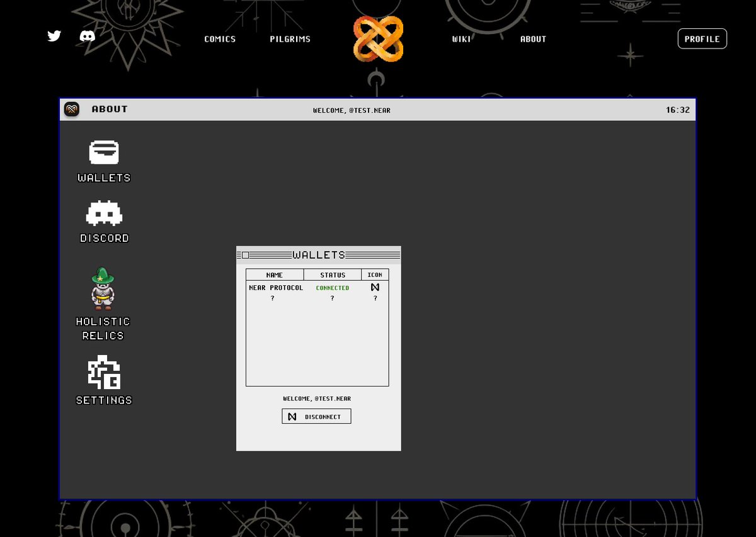Click the Profile button

(702, 38)
